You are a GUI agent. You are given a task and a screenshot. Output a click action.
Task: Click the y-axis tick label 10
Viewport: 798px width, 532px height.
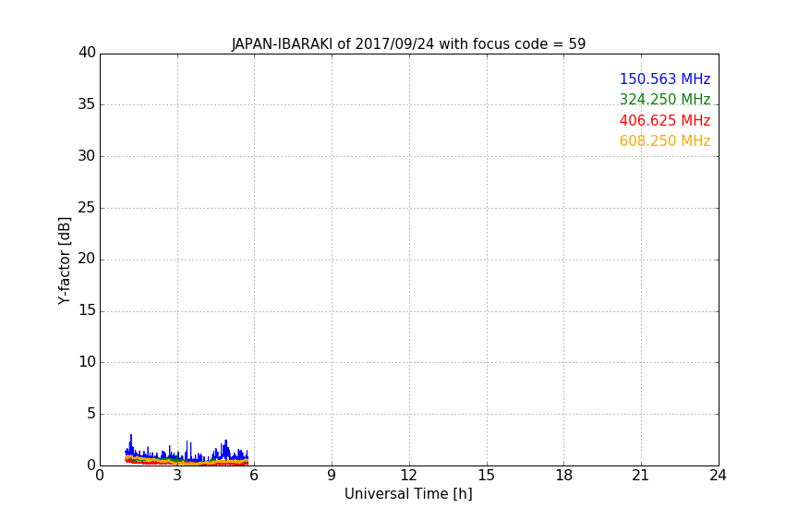tap(87, 362)
